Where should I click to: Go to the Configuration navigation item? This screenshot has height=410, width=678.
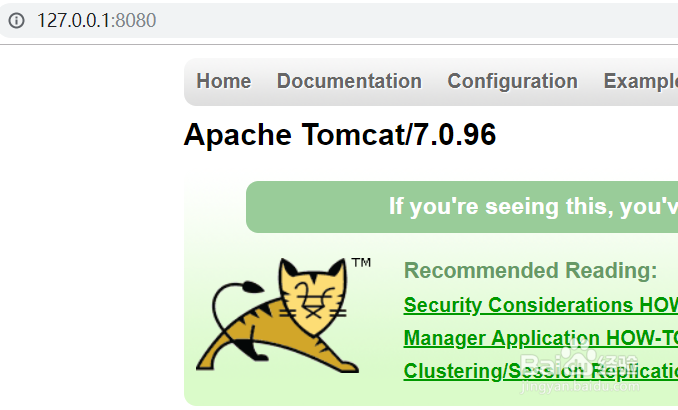(512, 81)
